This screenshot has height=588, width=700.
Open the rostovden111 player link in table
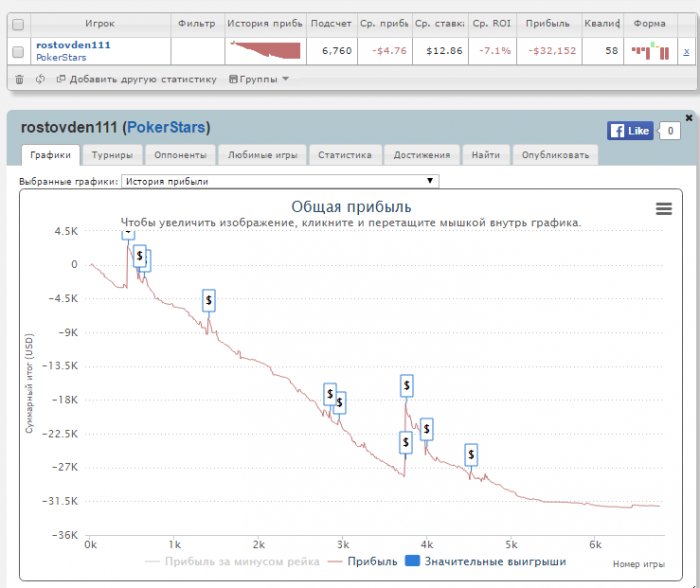tap(73, 45)
